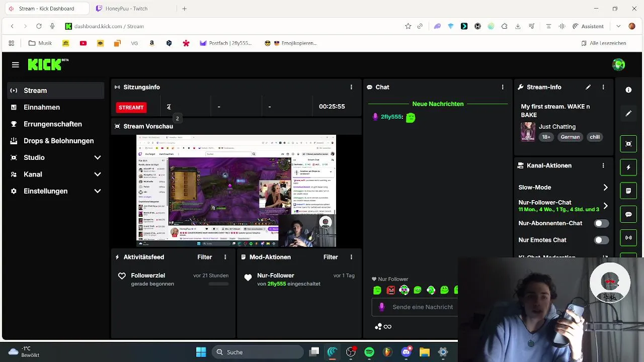Click the document icon in right rail
Viewport: 644px width, 362px height.
click(x=628, y=191)
